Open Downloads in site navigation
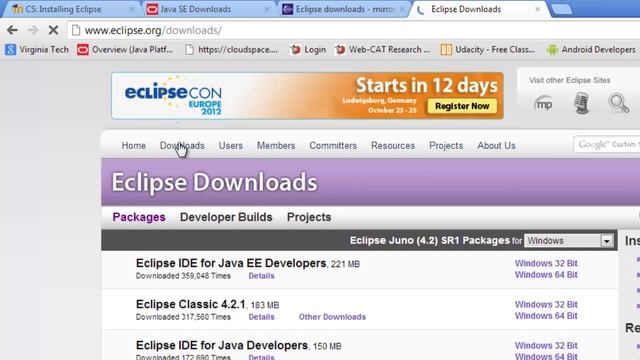 coord(182,146)
